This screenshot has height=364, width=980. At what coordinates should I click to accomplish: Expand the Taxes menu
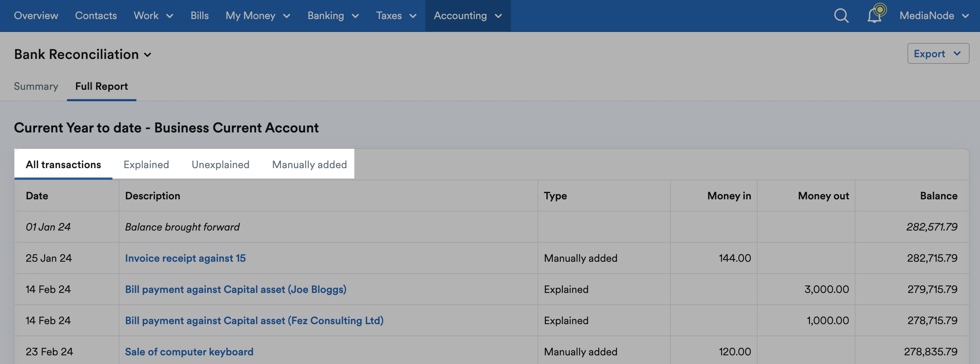coord(396,16)
